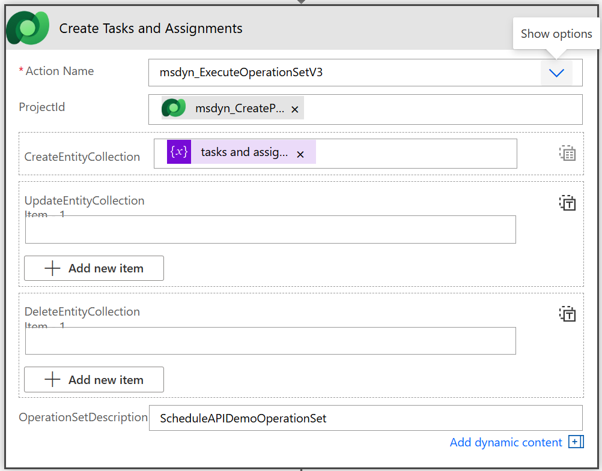602x471 pixels.
Task: Click the msdyn_ExecuteOperationSetV3 action name field
Action: [365, 73]
